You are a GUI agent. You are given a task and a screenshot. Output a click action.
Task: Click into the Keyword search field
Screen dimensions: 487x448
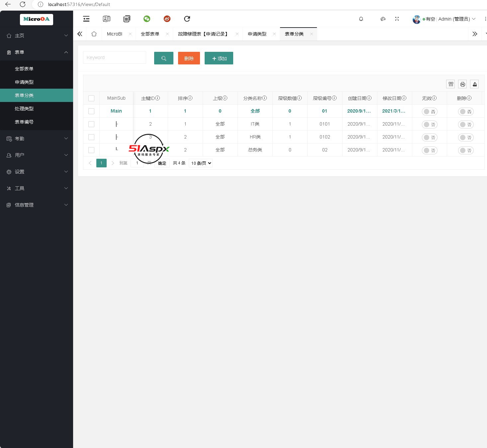[x=114, y=57]
